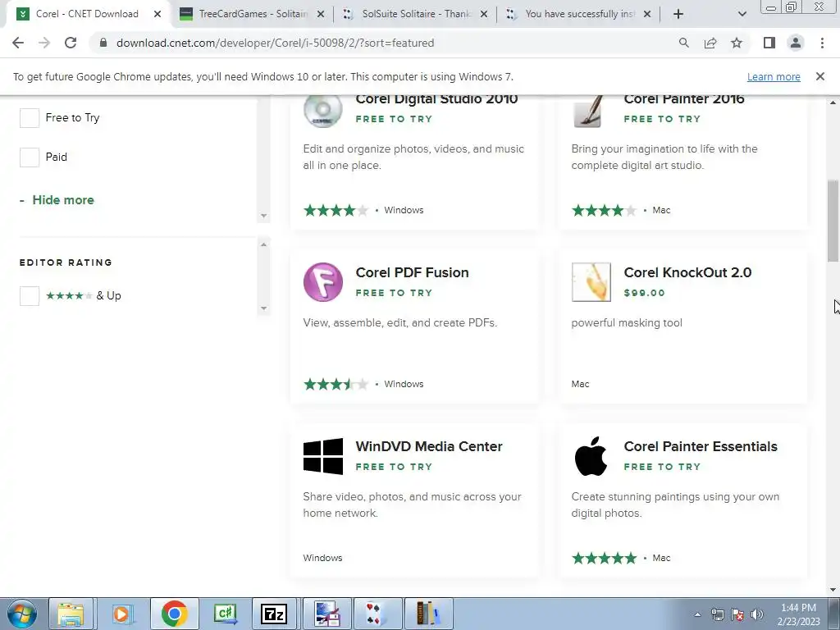Screen dimensions: 840x630
Task: Open the Corel PDF Fusion title link
Action: click(x=412, y=272)
